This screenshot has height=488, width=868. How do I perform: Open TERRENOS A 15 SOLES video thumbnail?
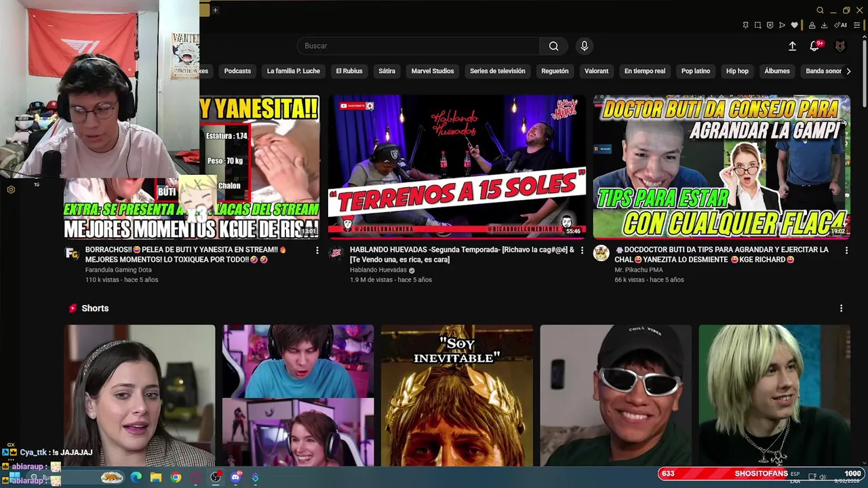tap(457, 167)
